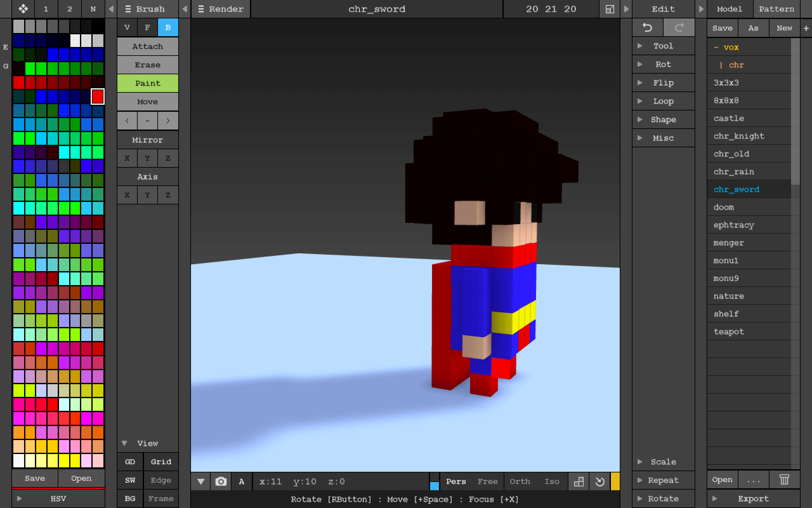
Task: Click the next brush shape arrow
Action: pos(168,120)
